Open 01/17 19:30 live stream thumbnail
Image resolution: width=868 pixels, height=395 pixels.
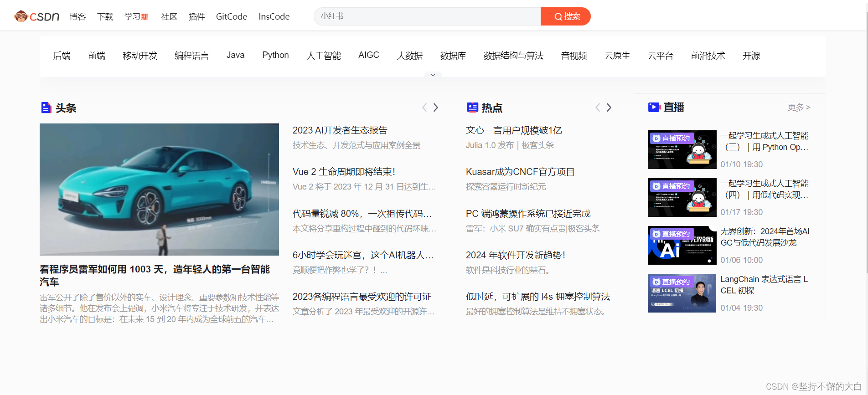[x=682, y=197]
